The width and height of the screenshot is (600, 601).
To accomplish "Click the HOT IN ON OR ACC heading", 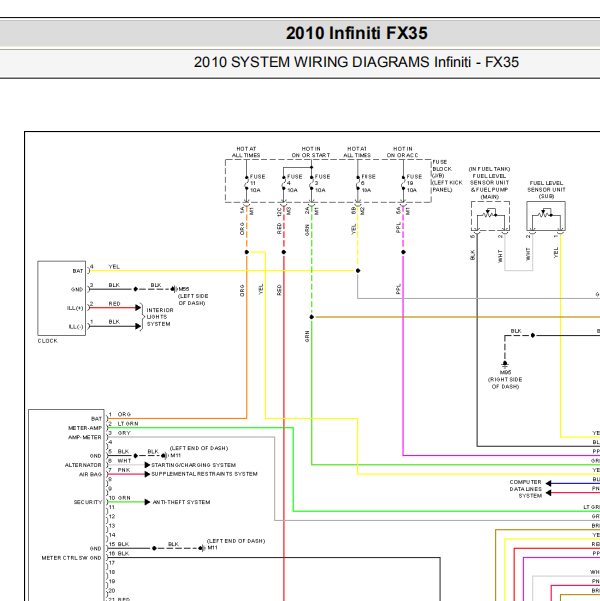I will click(403, 152).
